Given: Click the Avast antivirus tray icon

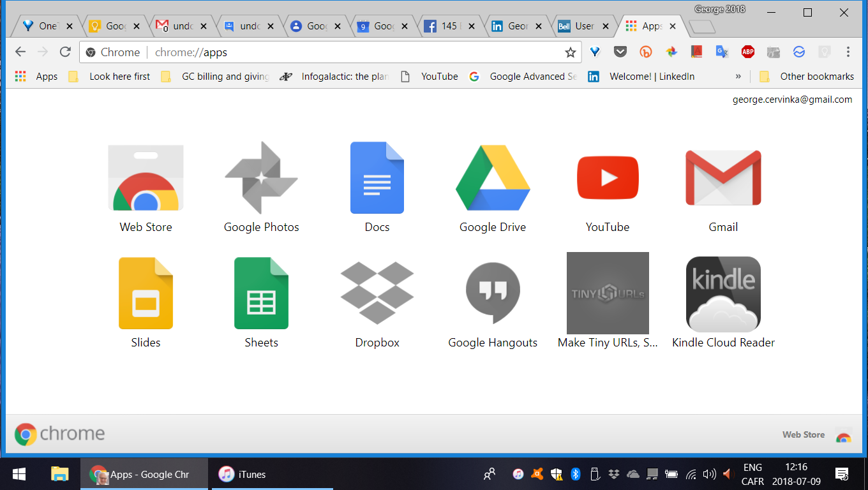Looking at the screenshot, I should [x=537, y=474].
